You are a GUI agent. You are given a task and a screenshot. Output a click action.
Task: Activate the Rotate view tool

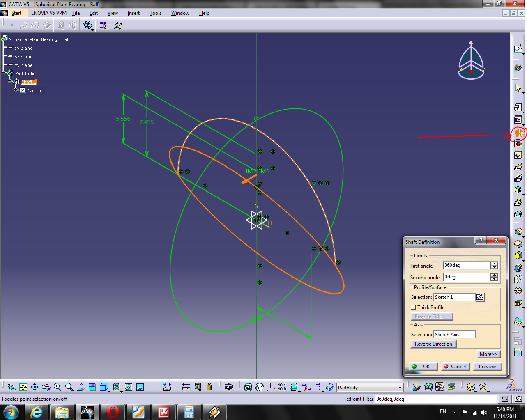46,387
